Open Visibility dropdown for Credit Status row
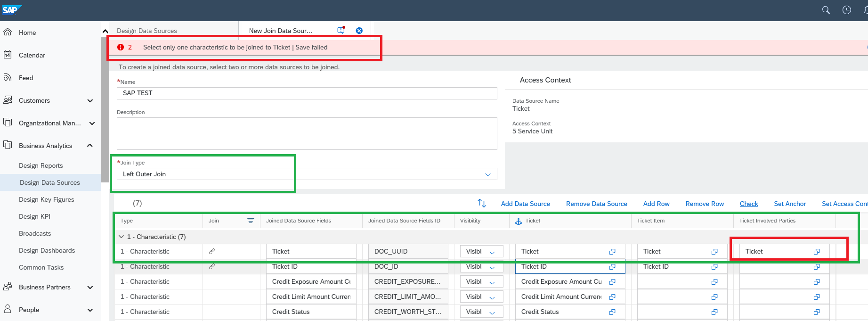 (x=492, y=313)
